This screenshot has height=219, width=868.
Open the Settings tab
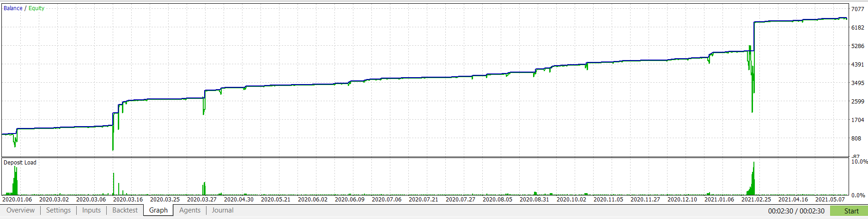coord(58,210)
